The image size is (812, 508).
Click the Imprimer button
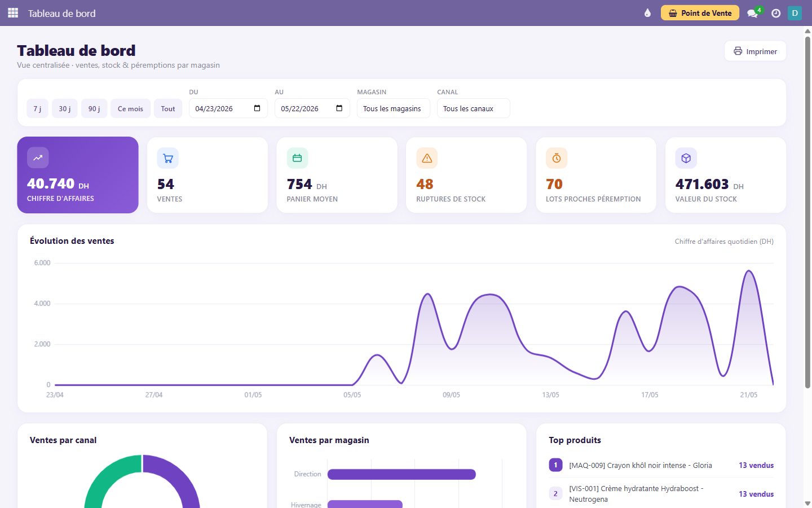(x=755, y=51)
